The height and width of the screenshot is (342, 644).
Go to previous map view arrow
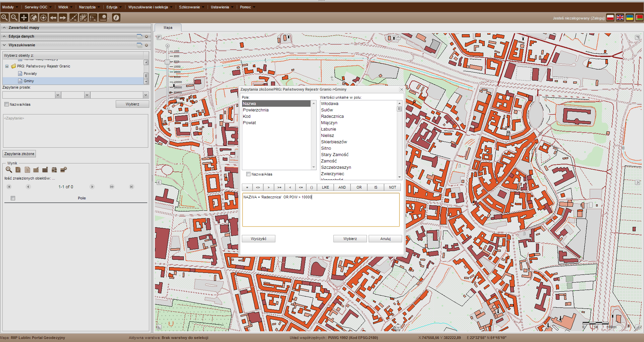pyautogui.click(x=53, y=17)
